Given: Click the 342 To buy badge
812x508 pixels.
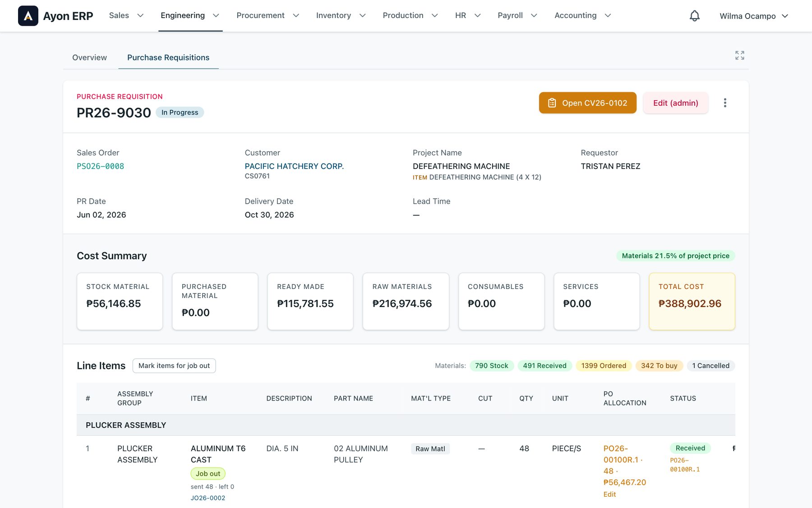Looking at the screenshot, I should [659, 366].
